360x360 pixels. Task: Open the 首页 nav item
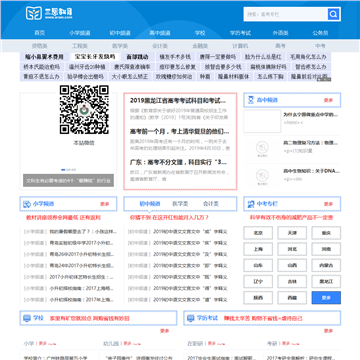point(40,33)
